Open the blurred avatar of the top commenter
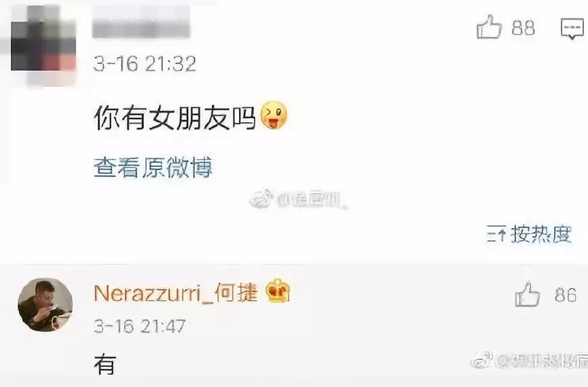 [43, 45]
